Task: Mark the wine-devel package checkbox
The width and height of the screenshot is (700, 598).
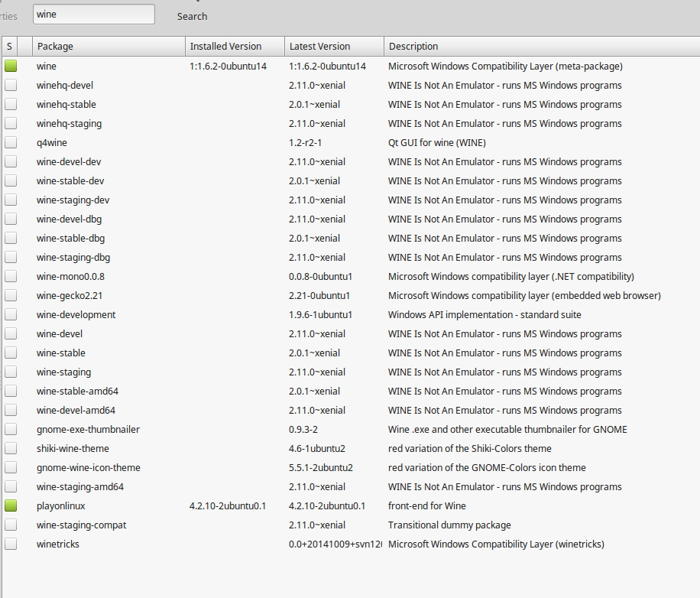Action: point(11,333)
